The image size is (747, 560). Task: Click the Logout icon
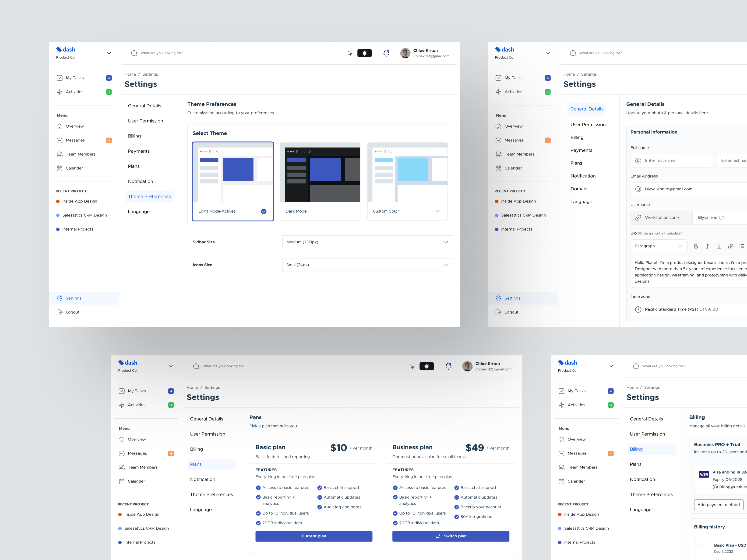tap(60, 312)
